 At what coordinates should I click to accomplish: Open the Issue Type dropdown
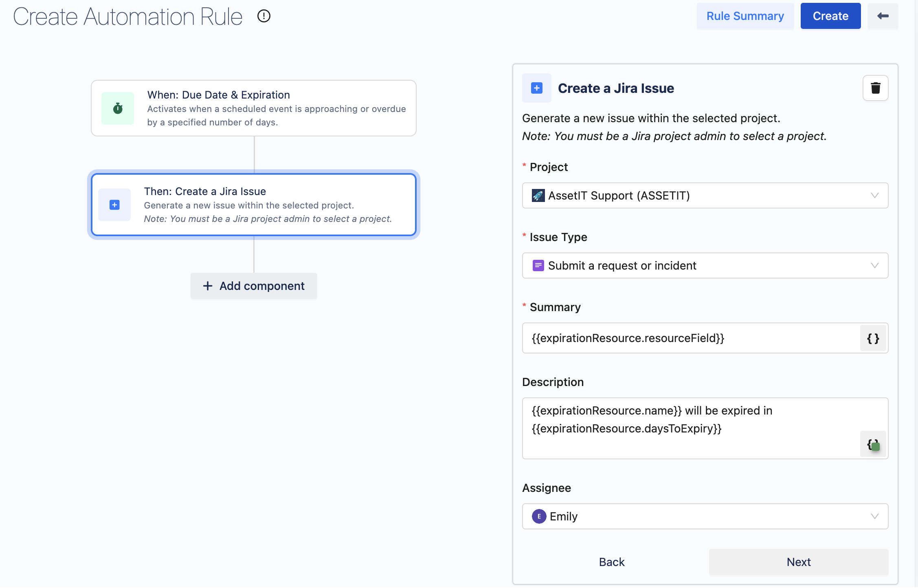[x=705, y=266]
